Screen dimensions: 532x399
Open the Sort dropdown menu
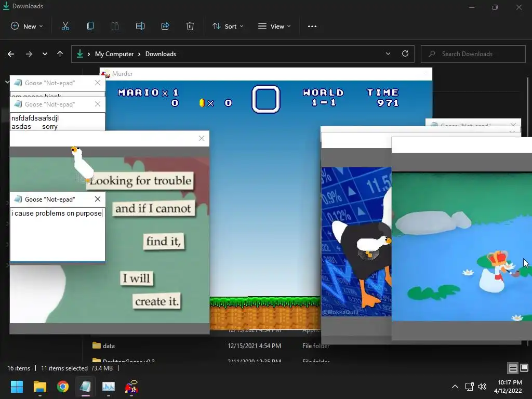tap(228, 26)
